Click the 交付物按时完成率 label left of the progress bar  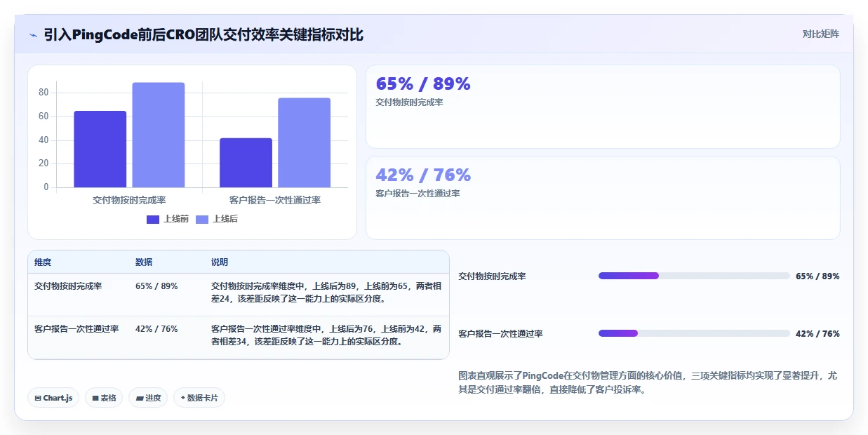pyautogui.click(x=492, y=276)
